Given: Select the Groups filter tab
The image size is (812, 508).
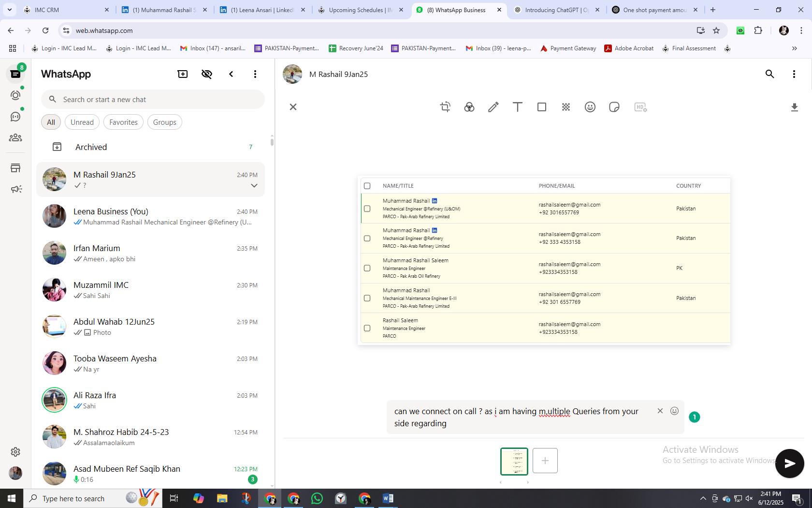Looking at the screenshot, I should tap(164, 122).
